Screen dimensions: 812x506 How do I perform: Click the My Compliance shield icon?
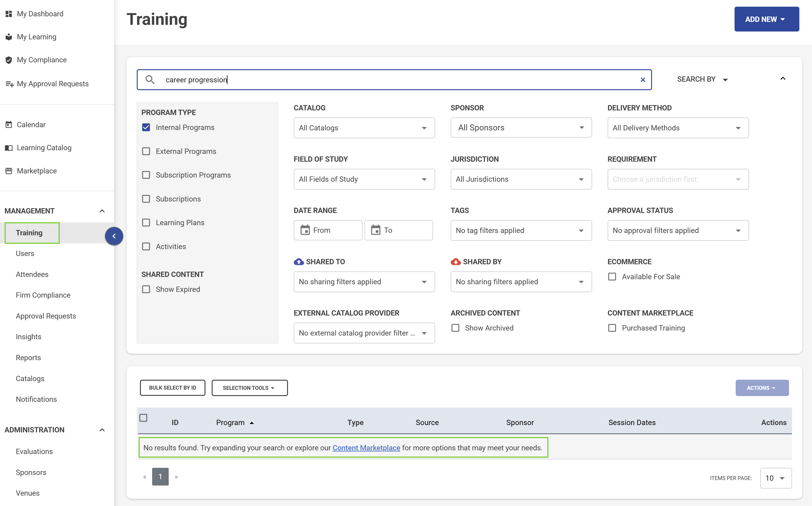[9, 60]
